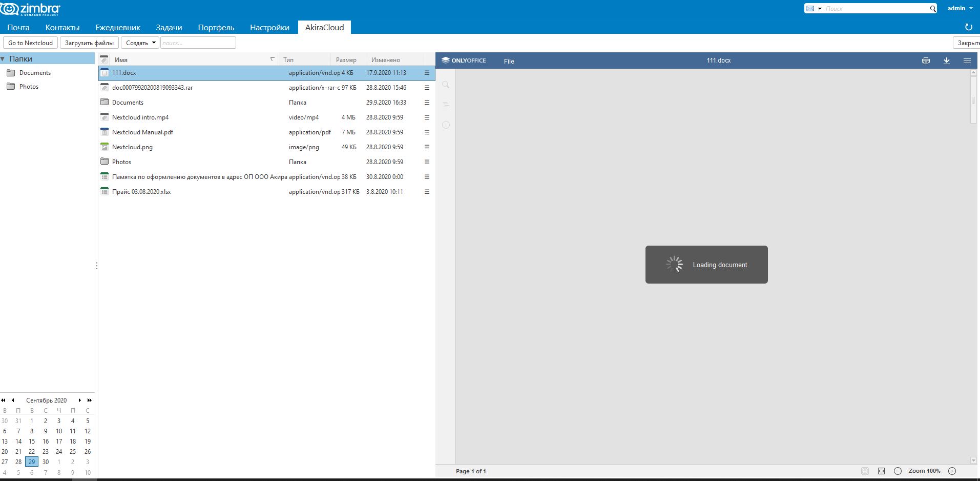Image resolution: width=980 pixels, height=481 pixels.
Task: Open the File menu in ONLYOFFICE
Action: click(509, 61)
